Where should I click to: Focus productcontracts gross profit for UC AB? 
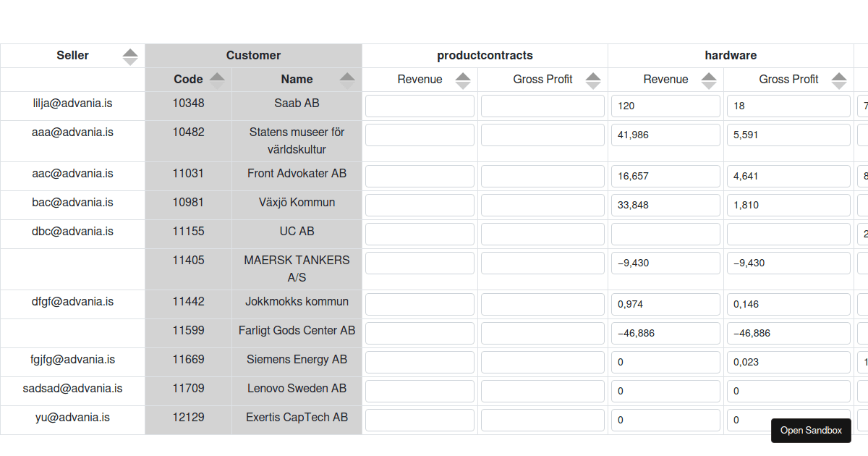542,234
